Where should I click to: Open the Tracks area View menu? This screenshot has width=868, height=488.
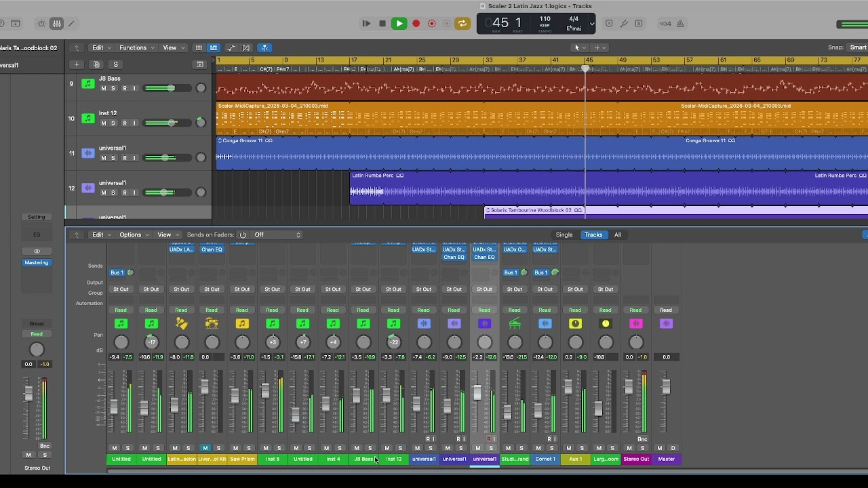click(x=172, y=48)
